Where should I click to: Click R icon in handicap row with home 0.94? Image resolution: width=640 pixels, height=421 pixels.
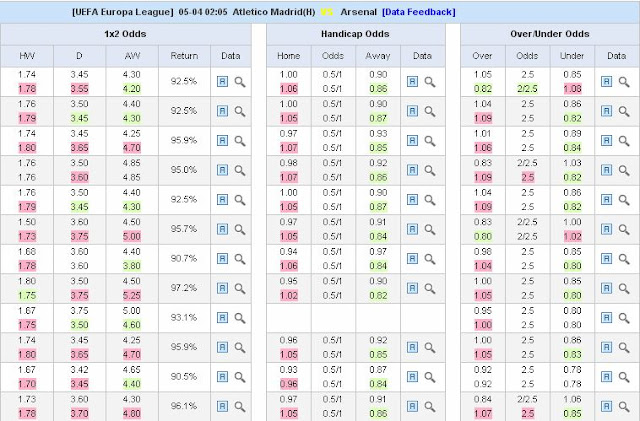412,258
